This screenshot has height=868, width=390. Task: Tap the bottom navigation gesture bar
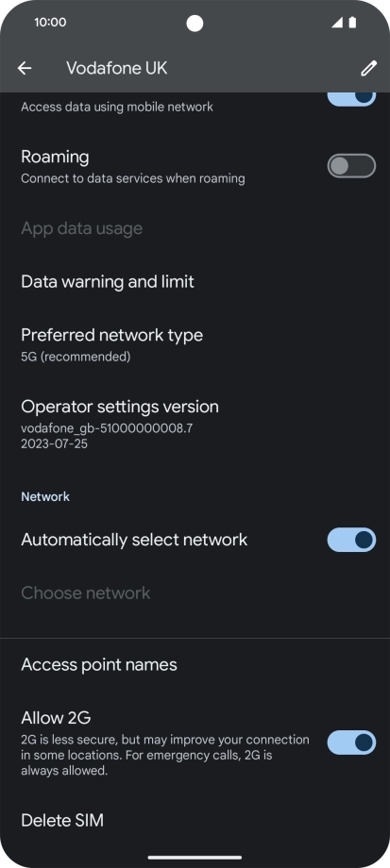(195, 858)
